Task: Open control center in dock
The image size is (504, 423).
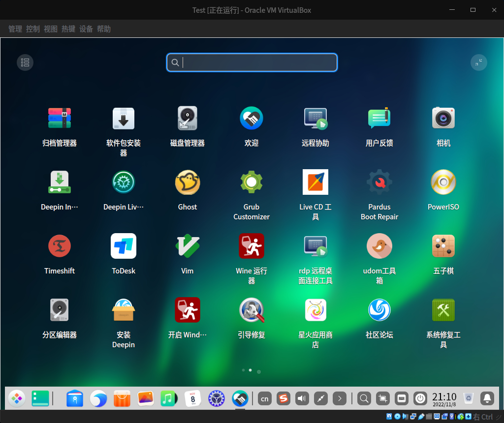Action: [x=217, y=398]
